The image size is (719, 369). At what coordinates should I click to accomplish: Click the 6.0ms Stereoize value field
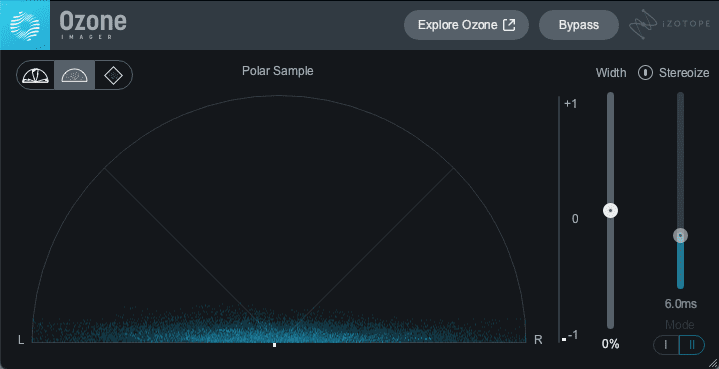[680, 303]
